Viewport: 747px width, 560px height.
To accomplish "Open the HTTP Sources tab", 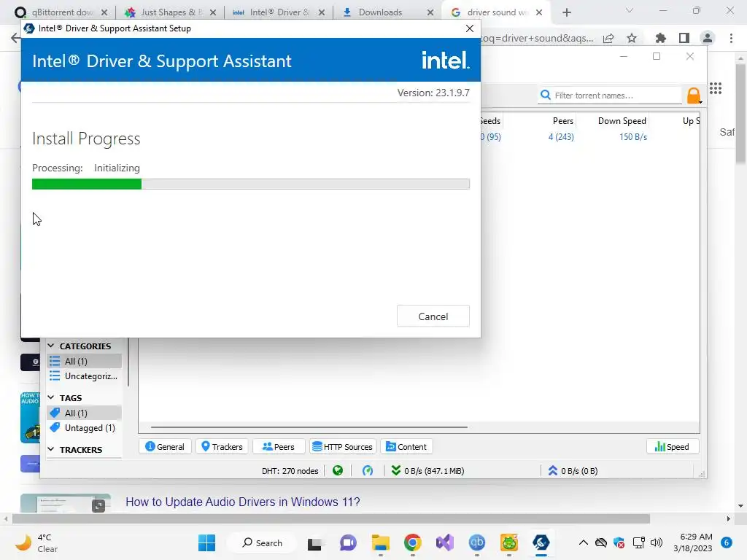I will point(343,447).
